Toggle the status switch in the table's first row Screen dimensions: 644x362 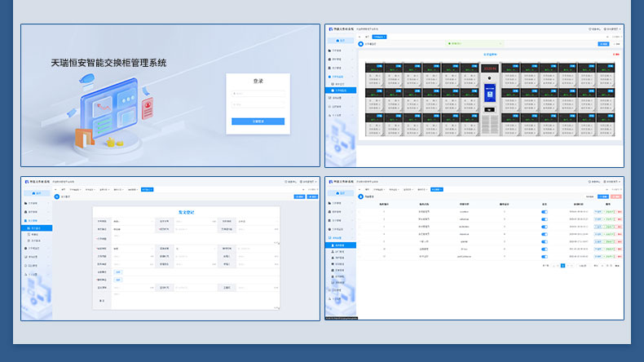pyautogui.click(x=545, y=211)
